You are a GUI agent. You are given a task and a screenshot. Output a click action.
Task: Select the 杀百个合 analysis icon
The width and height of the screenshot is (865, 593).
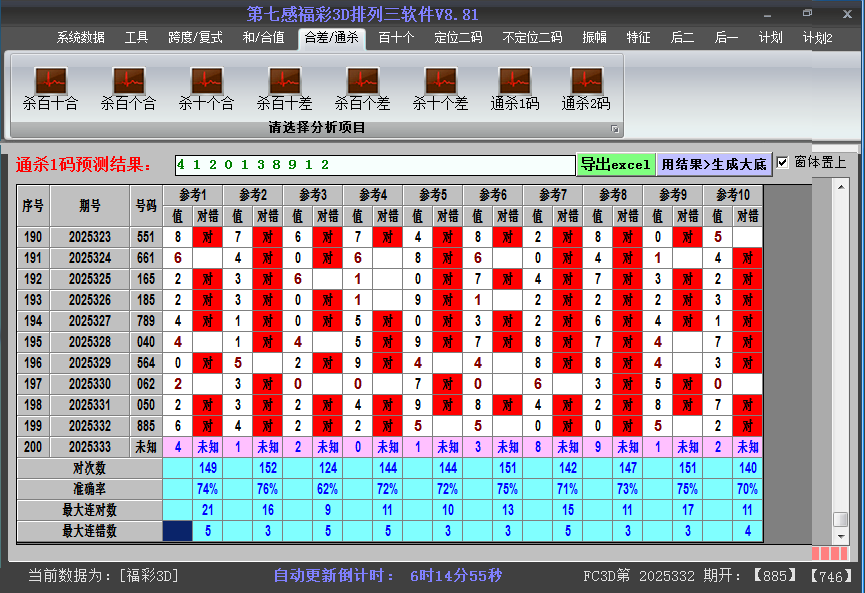pyautogui.click(x=128, y=82)
